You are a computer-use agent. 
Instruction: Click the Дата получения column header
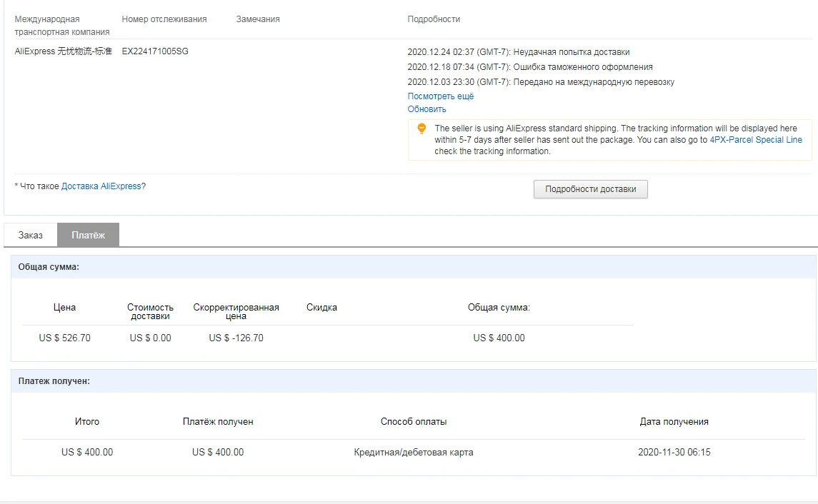[x=674, y=422]
